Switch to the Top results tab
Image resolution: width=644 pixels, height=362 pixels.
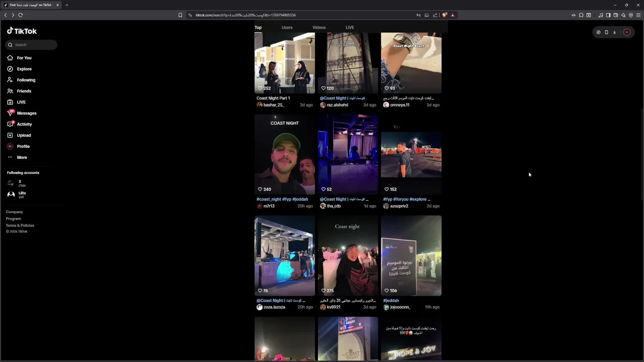pos(258,28)
